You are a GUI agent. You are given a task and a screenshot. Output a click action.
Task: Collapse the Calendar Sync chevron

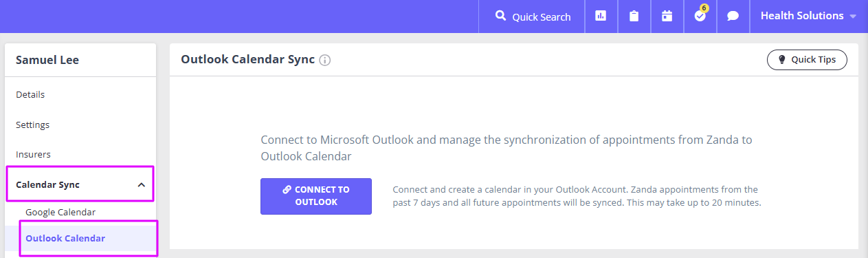pos(141,184)
